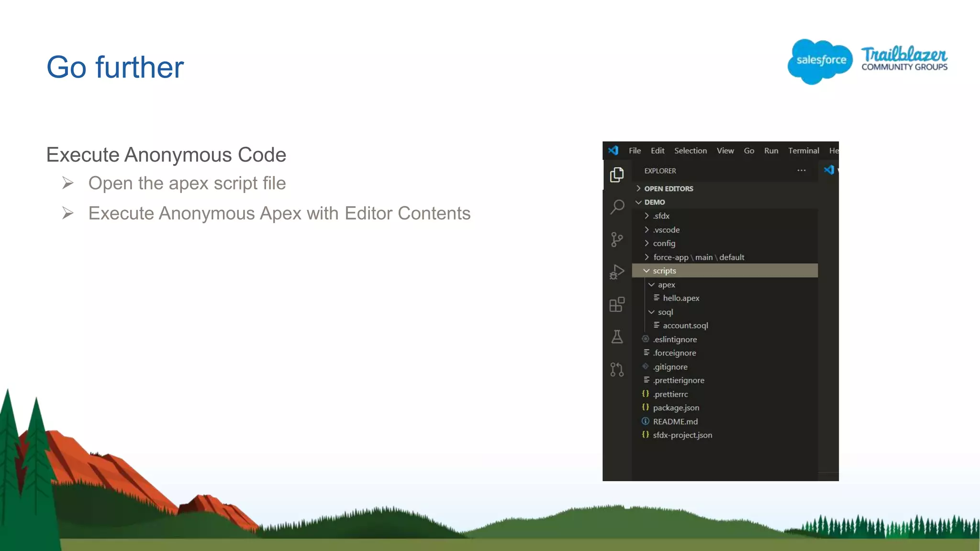Viewport: 980px width, 551px height.
Task: Click 'Open the apex script file' bullet
Action: (x=187, y=183)
